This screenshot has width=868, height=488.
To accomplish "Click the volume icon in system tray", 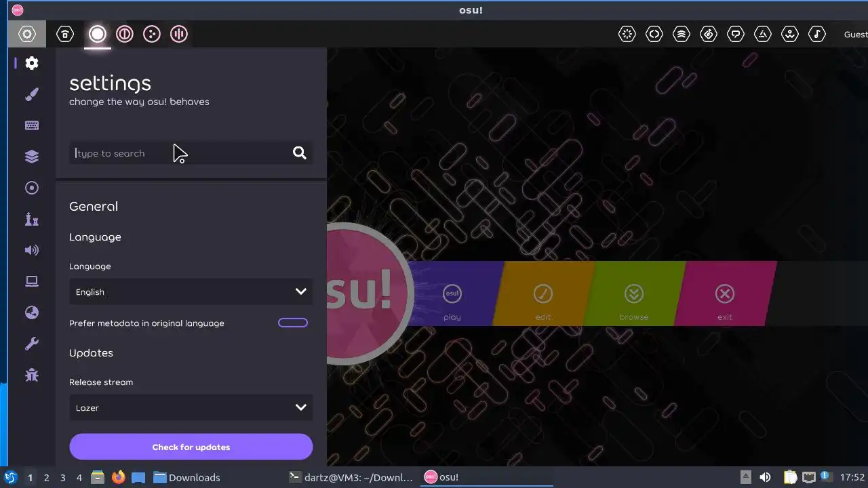I will pyautogui.click(x=766, y=477).
